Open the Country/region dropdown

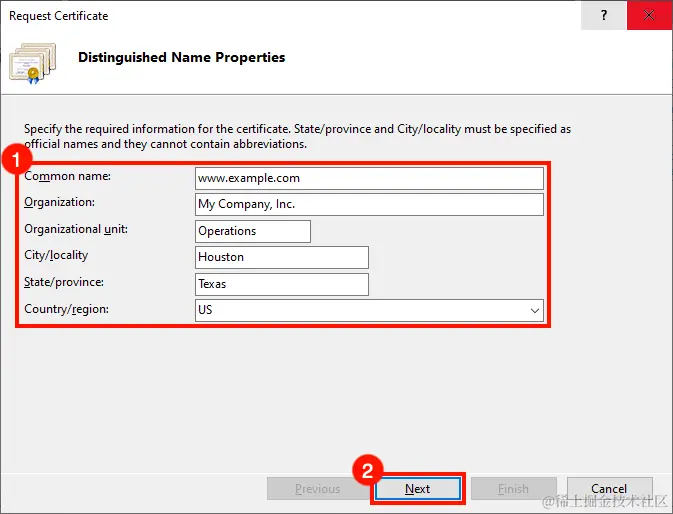(369, 310)
